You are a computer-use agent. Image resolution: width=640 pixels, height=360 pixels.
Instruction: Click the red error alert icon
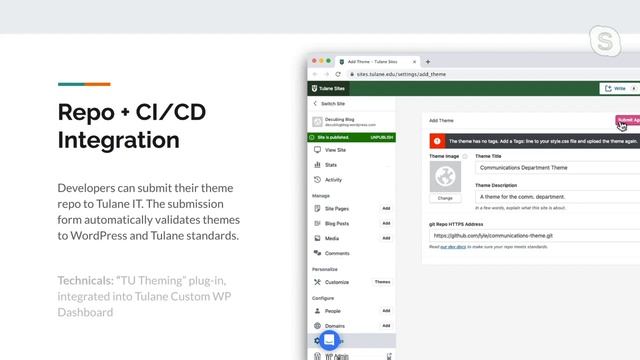pos(437,141)
